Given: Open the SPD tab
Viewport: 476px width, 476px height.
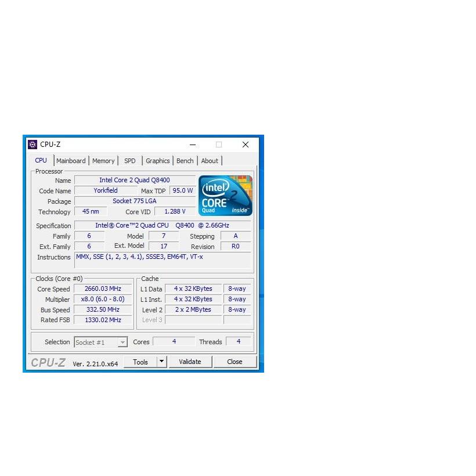Looking at the screenshot, I should [x=130, y=161].
